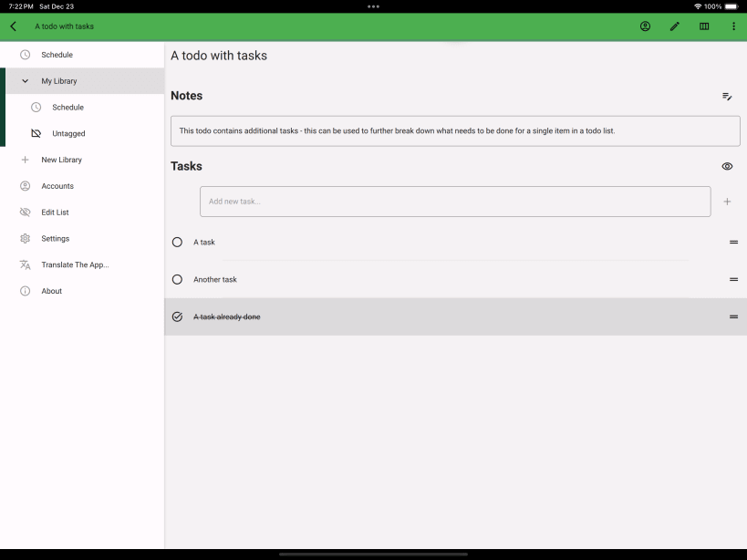Click the notes text box

[x=455, y=131]
